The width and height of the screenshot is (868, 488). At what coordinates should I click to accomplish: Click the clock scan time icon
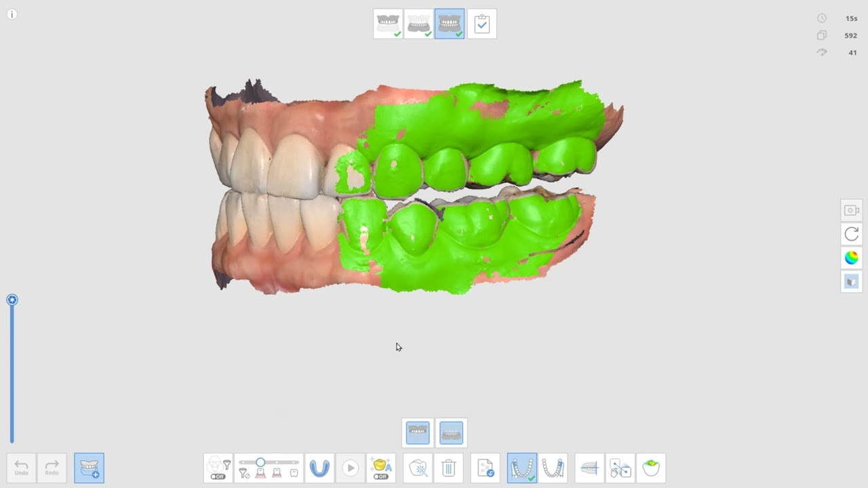coord(822,18)
